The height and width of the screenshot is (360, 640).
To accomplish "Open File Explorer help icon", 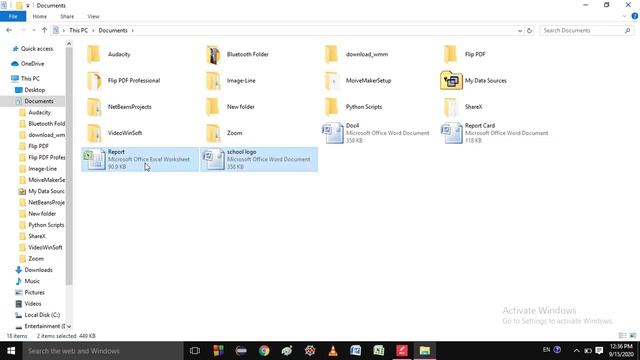I will 635,16.
